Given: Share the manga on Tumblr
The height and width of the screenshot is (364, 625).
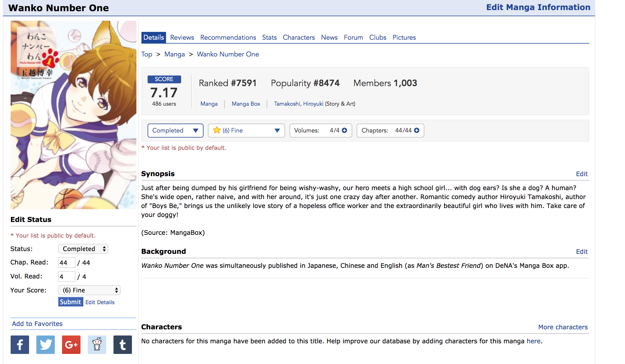Looking at the screenshot, I should 123,345.
